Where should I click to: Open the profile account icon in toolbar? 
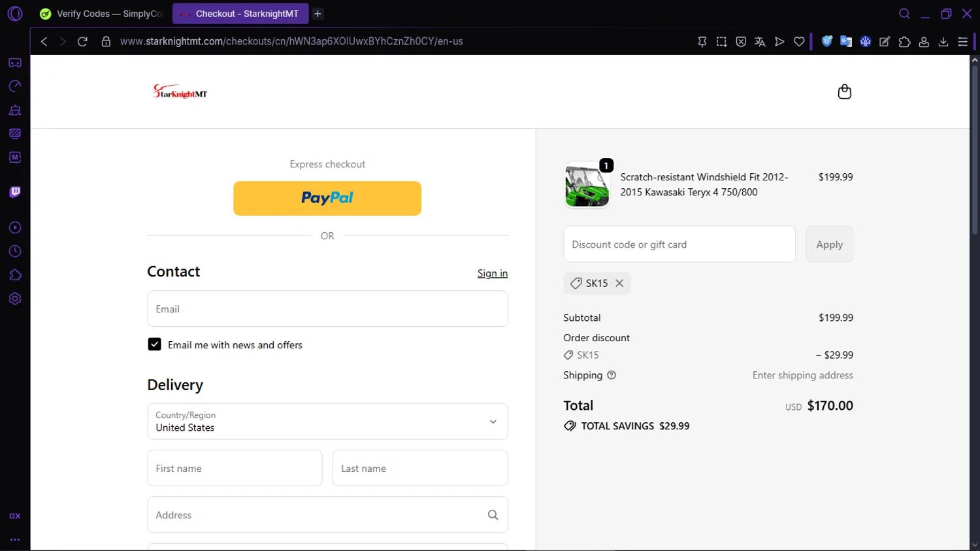pos(924,41)
